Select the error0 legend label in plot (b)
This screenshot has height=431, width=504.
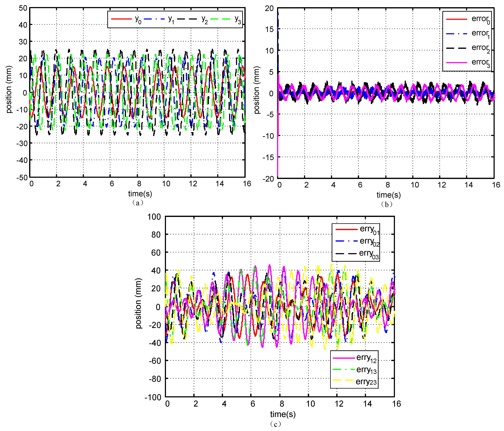(481, 20)
